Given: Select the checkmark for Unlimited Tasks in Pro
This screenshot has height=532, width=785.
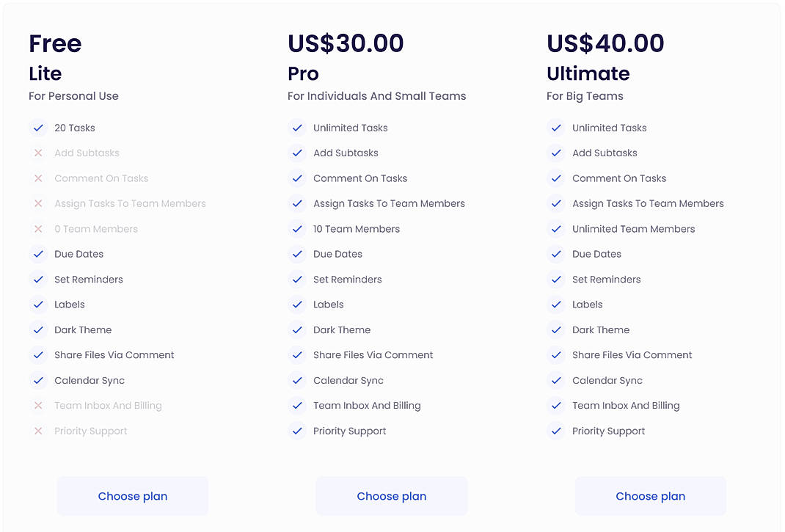Looking at the screenshot, I should [x=297, y=128].
